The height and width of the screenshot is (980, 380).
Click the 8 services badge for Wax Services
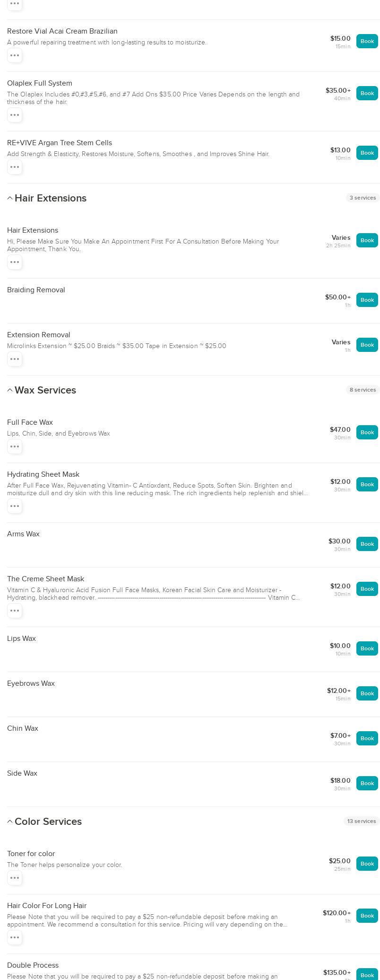[x=363, y=390]
